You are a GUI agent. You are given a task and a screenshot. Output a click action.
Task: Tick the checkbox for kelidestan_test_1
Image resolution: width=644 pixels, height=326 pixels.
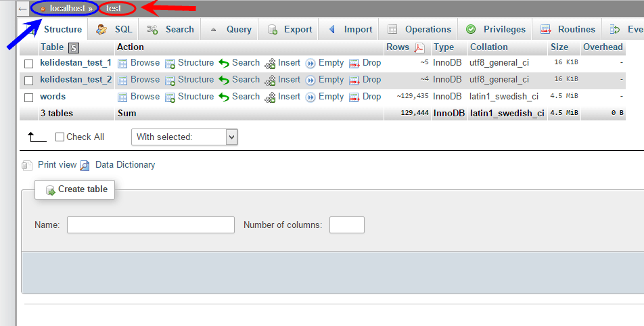[x=28, y=64]
